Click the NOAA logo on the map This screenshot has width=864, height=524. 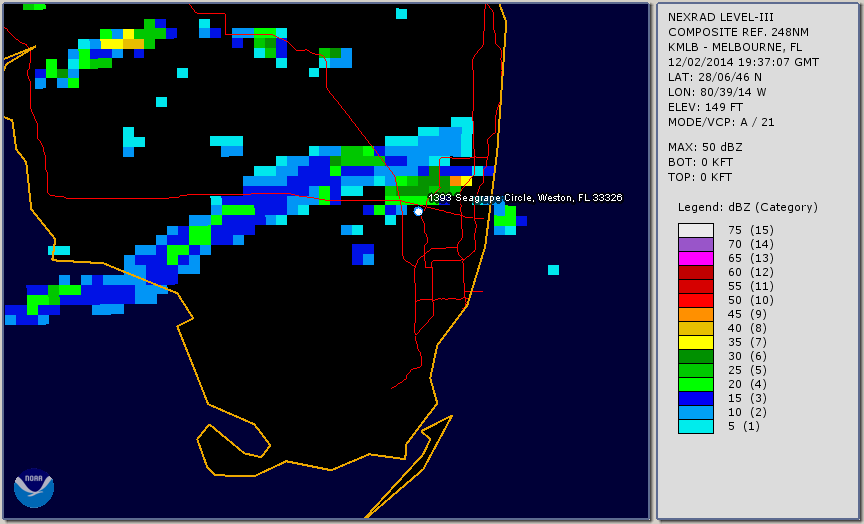tap(34, 488)
